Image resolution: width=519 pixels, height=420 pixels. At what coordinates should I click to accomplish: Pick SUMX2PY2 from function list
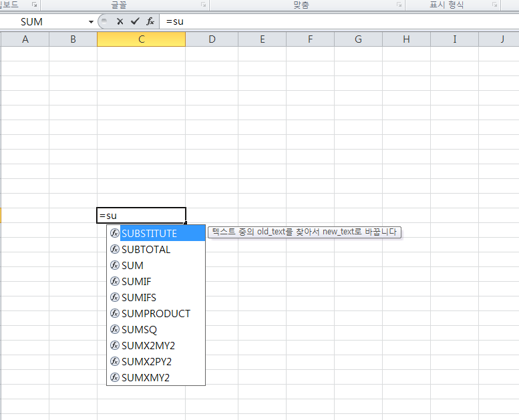(x=156, y=361)
